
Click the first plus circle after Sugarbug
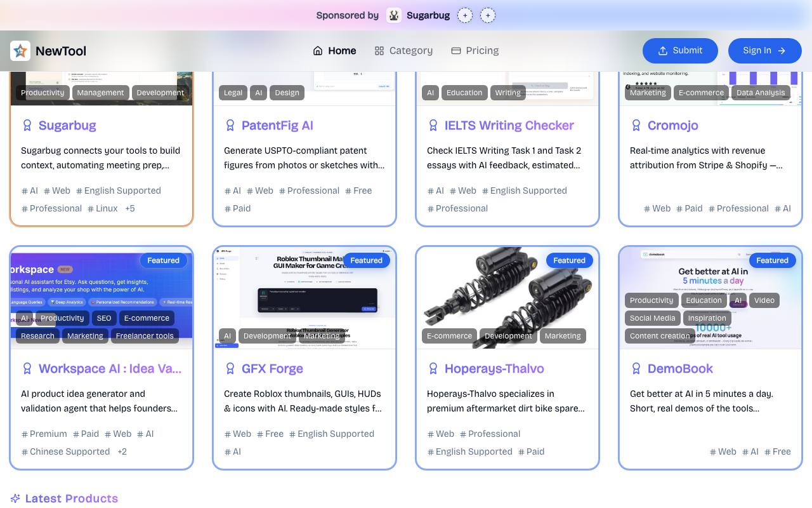pos(465,15)
